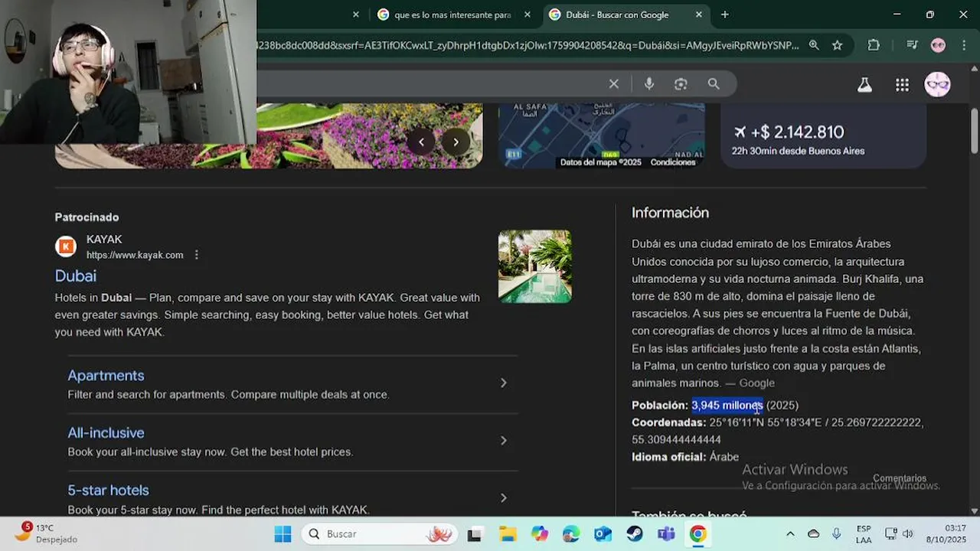Bookmark this page with the star icon

tap(837, 45)
